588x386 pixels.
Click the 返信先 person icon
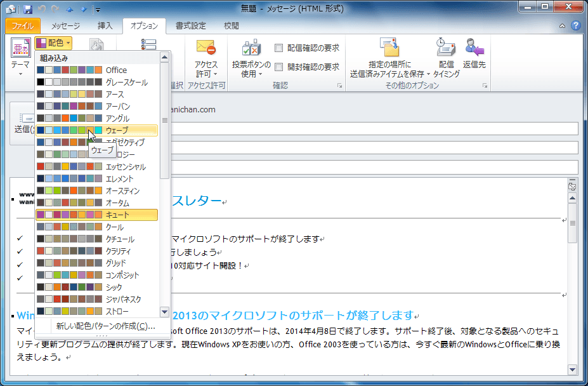pos(474,47)
